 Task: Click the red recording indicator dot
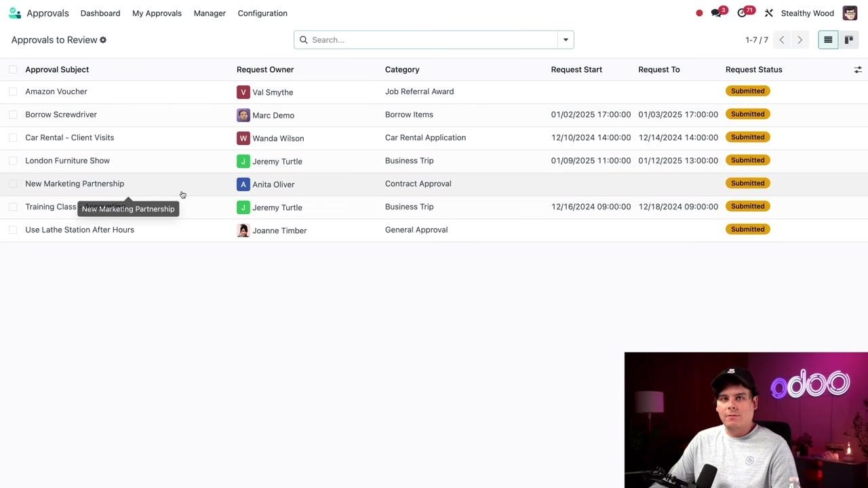(x=699, y=13)
